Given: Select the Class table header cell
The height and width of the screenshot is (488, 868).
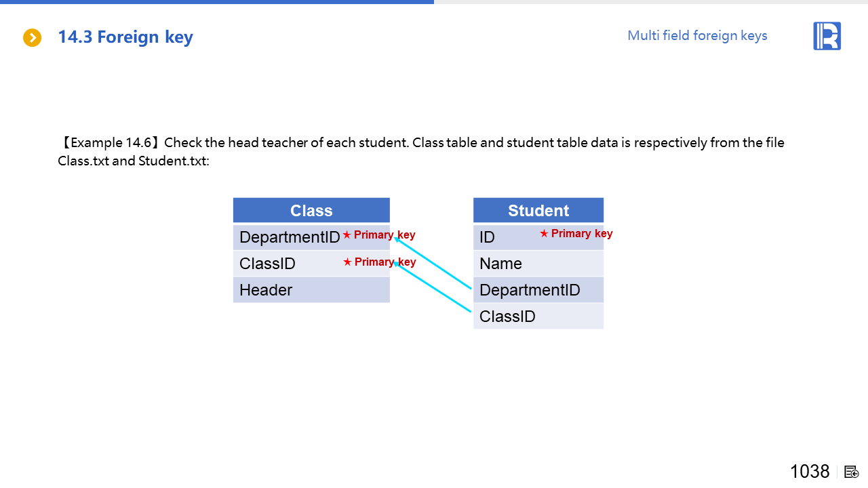Looking at the screenshot, I should pyautogui.click(x=311, y=210).
